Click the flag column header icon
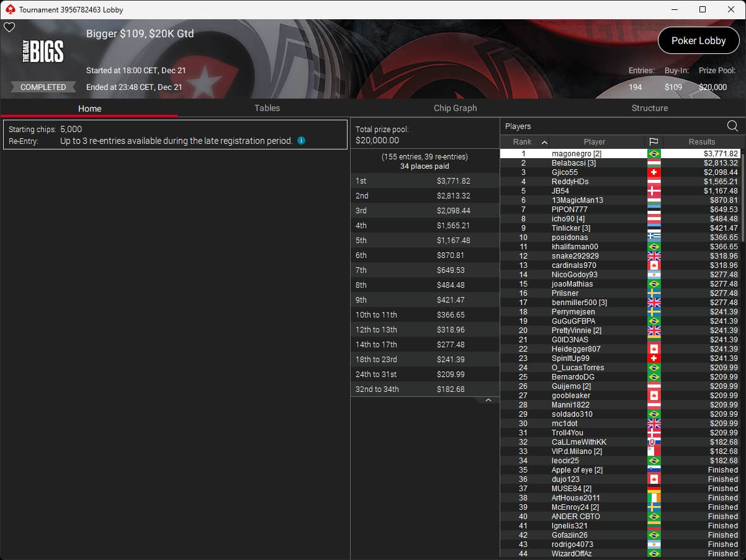The image size is (746, 560). click(x=654, y=142)
